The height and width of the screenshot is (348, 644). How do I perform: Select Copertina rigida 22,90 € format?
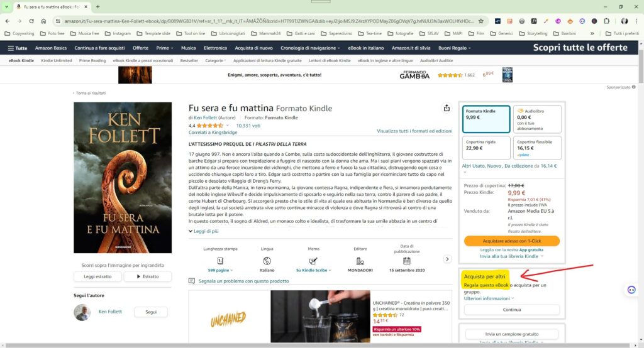(x=486, y=148)
